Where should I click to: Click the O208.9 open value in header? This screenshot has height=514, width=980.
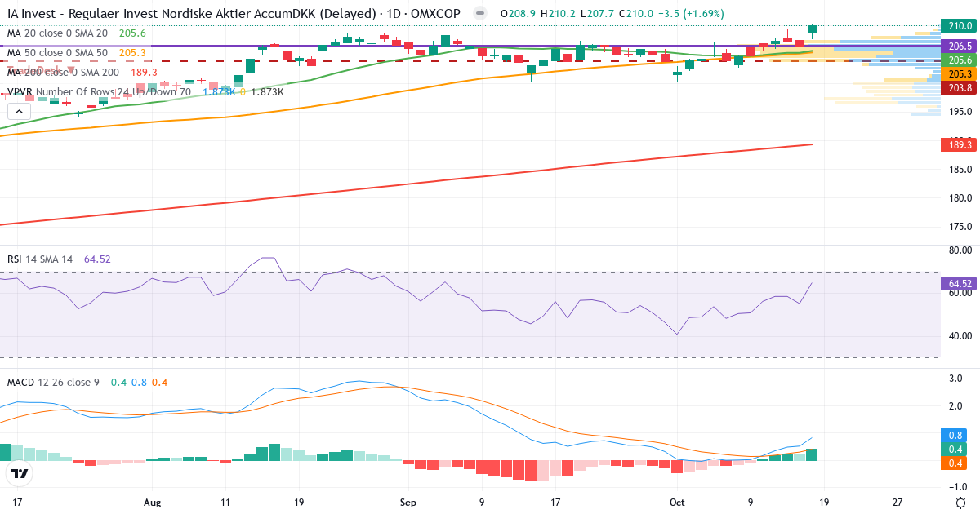(x=516, y=14)
